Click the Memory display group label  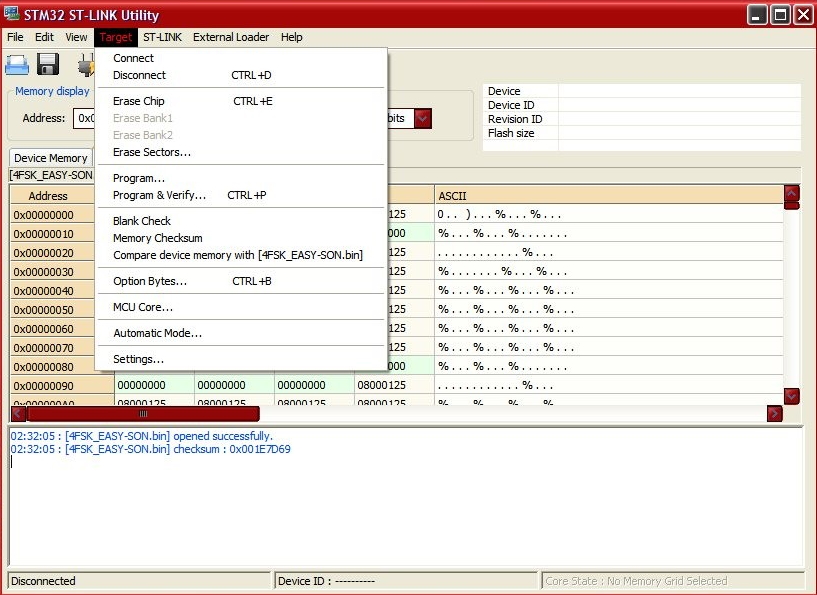point(52,91)
